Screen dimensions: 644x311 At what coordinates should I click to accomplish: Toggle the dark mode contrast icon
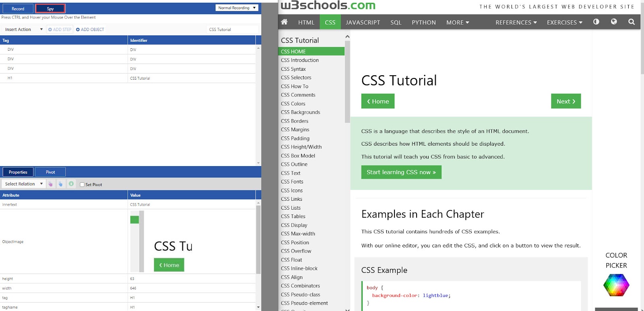pos(596,22)
